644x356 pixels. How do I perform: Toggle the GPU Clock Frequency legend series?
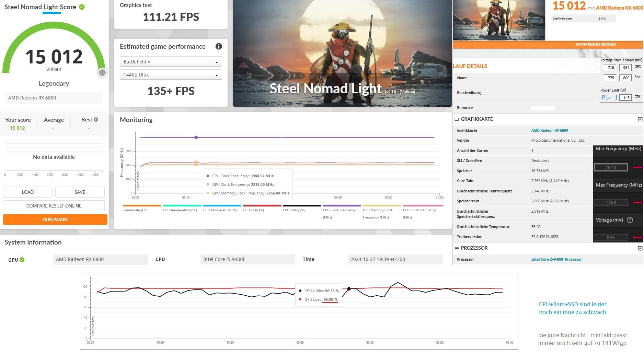422,212
